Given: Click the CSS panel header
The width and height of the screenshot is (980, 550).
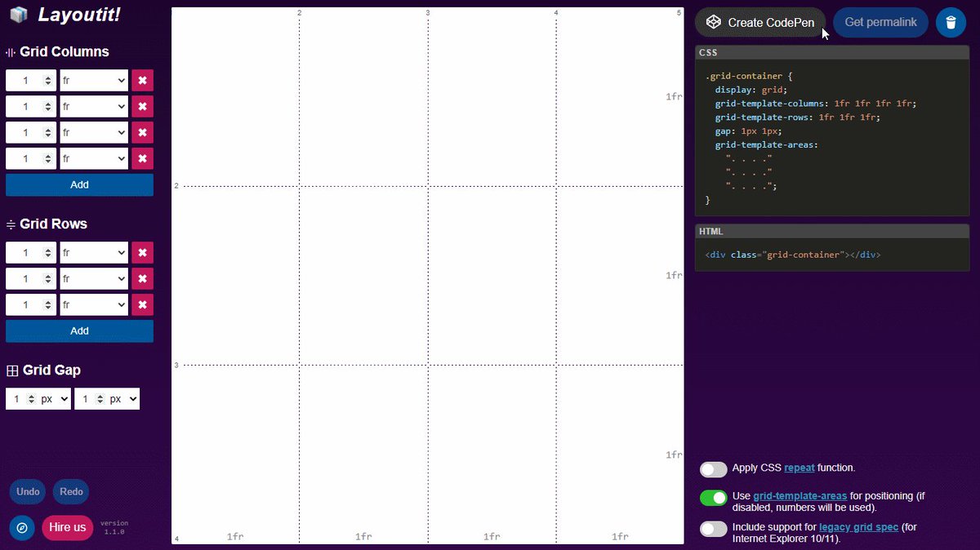Looking at the screenshot, I should [x=832, y=52].
